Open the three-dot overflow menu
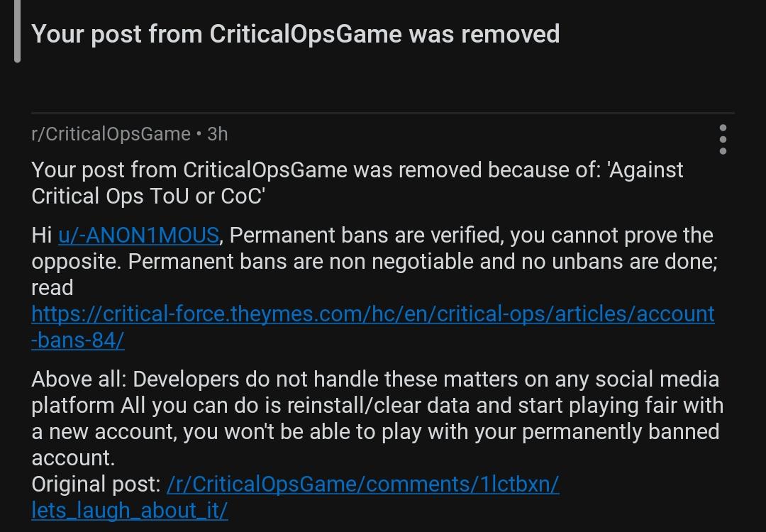This screenshot has height=532, width=766. click(723, 139)
